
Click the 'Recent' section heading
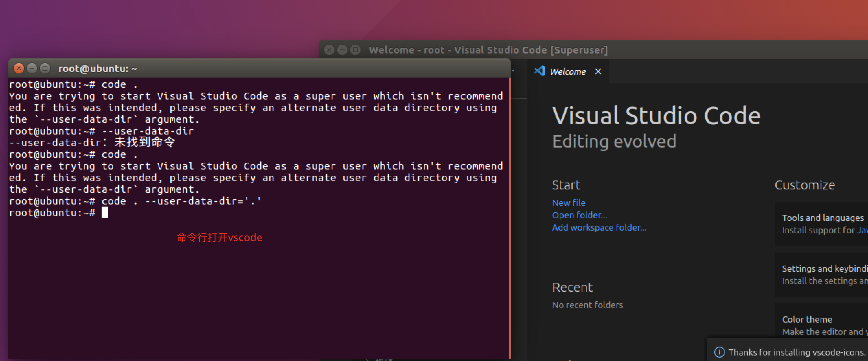572,287
